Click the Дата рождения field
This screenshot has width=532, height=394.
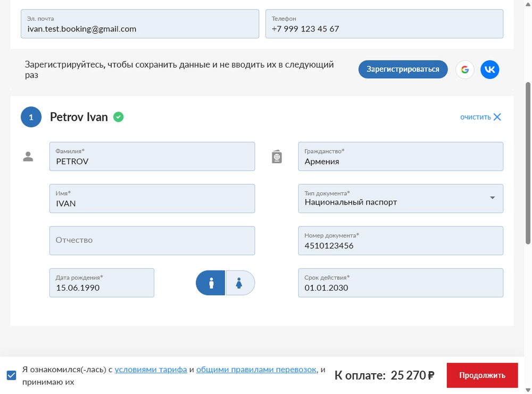pyautogui.click(x=102, y=283)
